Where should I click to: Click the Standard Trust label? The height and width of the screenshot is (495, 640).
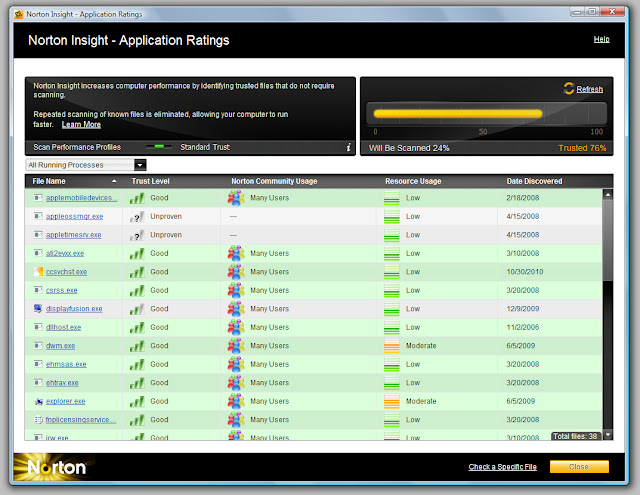(x=205, y=147)
